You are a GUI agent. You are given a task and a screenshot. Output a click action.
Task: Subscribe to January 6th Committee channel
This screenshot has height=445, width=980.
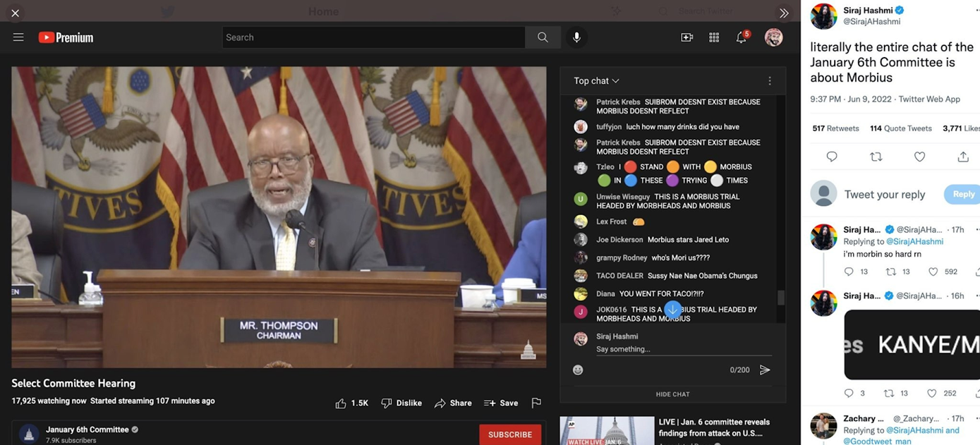pyautogui.click(x=510, y=434)
